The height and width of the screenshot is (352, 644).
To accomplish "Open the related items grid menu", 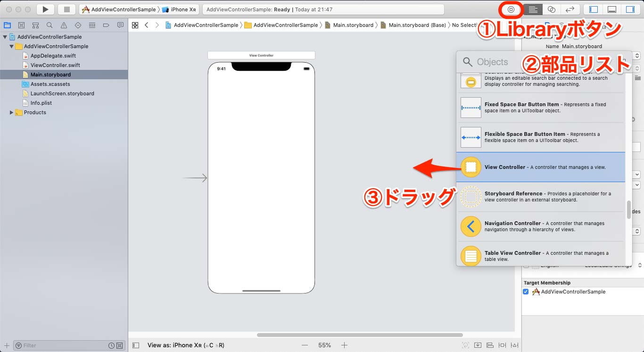I will [x=135, y=25].
